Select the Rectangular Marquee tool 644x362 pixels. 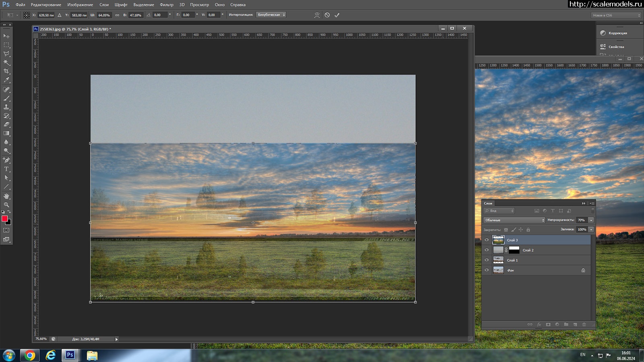(6, 45)
